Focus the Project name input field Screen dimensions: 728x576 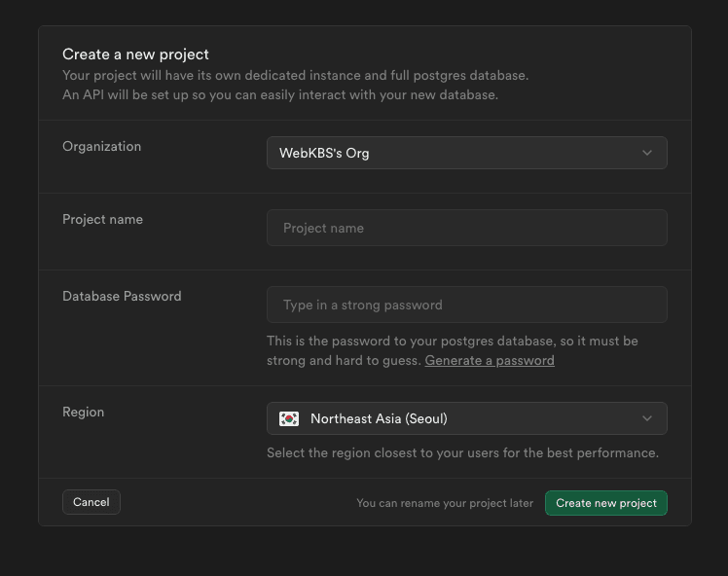point(466,228)
